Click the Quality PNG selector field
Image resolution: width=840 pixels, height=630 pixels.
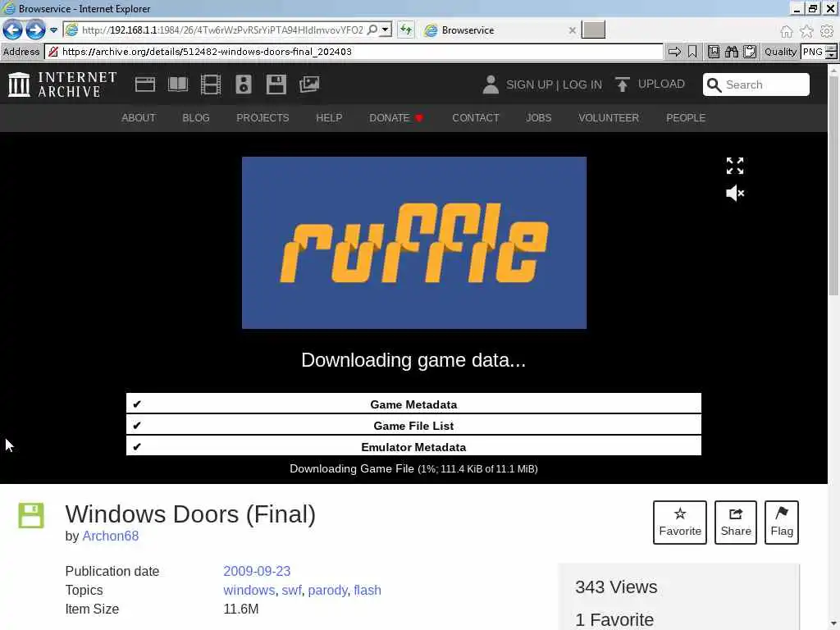[813, 52]
